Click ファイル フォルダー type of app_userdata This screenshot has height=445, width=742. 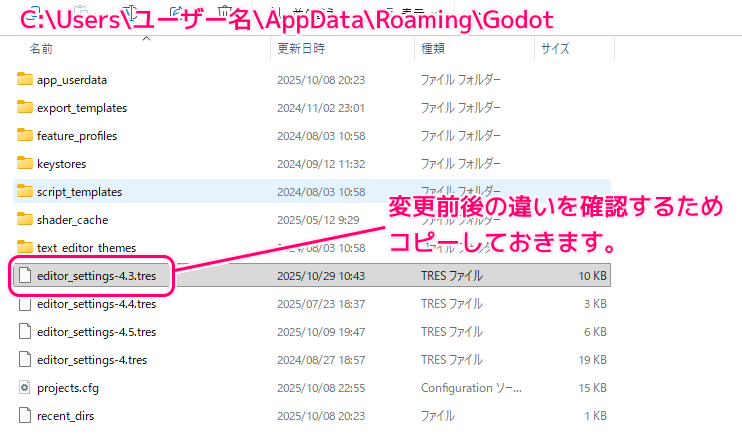(x=460, y=80)
